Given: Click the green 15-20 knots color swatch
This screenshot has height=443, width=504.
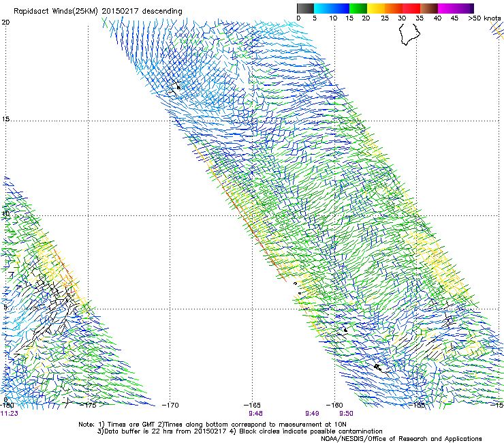Looking at the screenshot, I should coord(358,8).
